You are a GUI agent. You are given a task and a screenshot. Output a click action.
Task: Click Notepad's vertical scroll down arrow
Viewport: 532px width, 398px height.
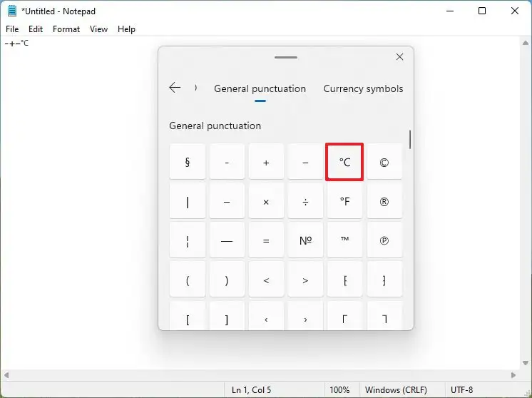tap(526, 363)
